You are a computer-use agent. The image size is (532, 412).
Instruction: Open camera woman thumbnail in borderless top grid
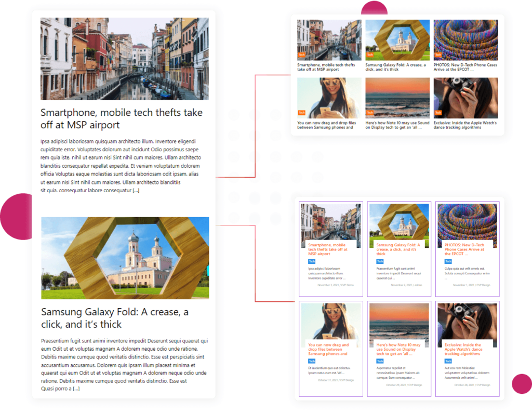pyautogui.click(x=465, y=98)
